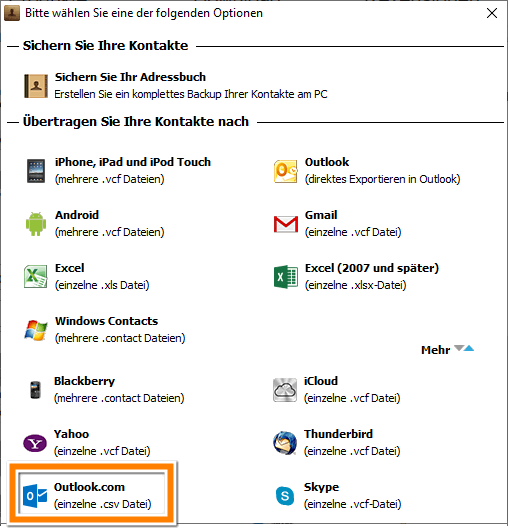The height and width of the screenshot is (529, 510).
Task: Pick the Excel 2007 green icon
Action: (286, 277)
